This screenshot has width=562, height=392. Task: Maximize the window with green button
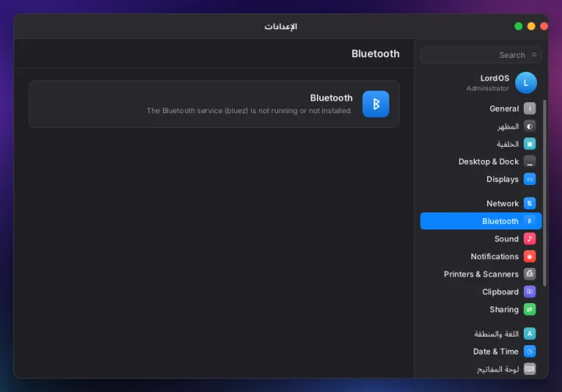pos(518,27)
